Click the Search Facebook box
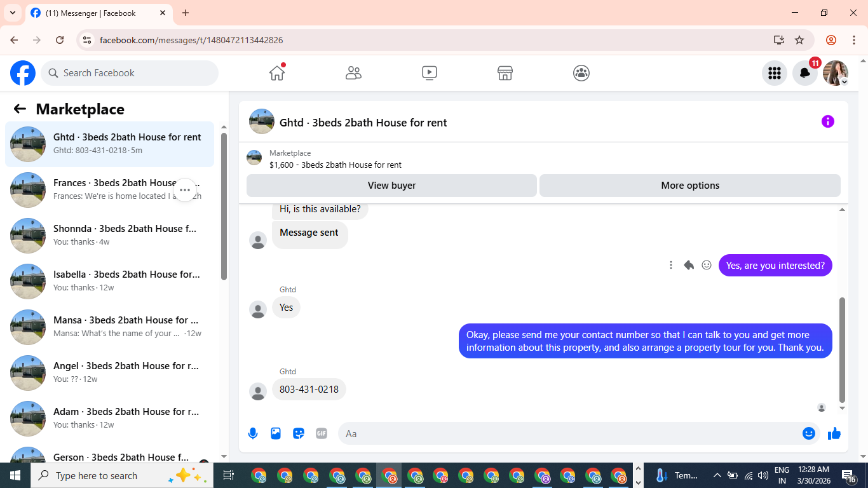Screen dimensions: 868x488 (130, 73)
